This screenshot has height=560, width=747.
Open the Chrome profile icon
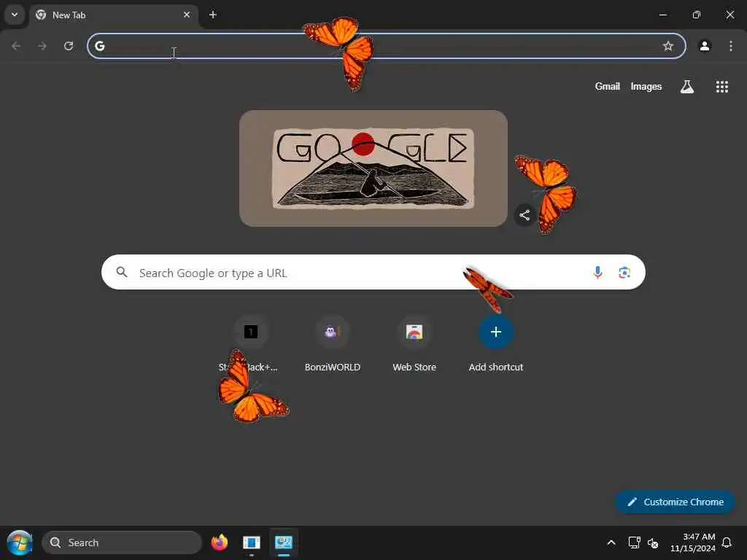705,46
